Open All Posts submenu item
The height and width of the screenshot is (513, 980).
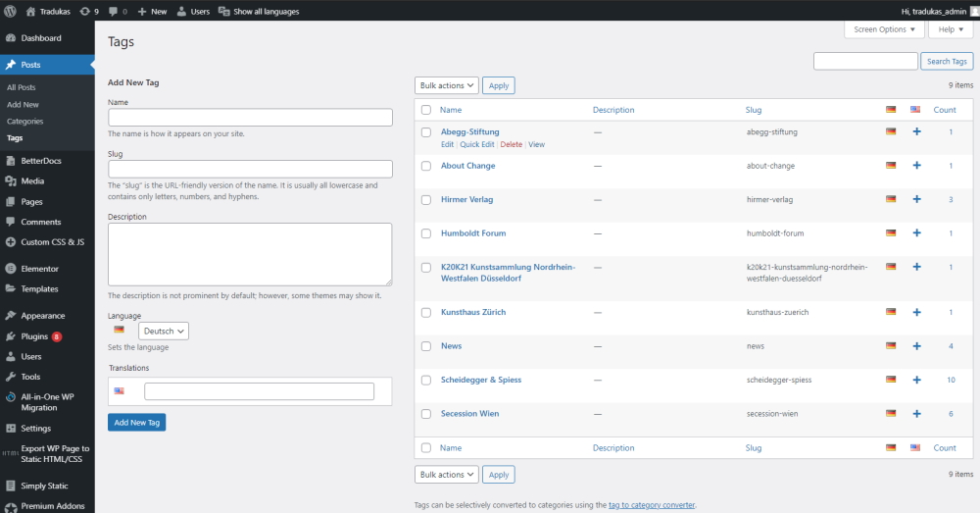point(22,87)
